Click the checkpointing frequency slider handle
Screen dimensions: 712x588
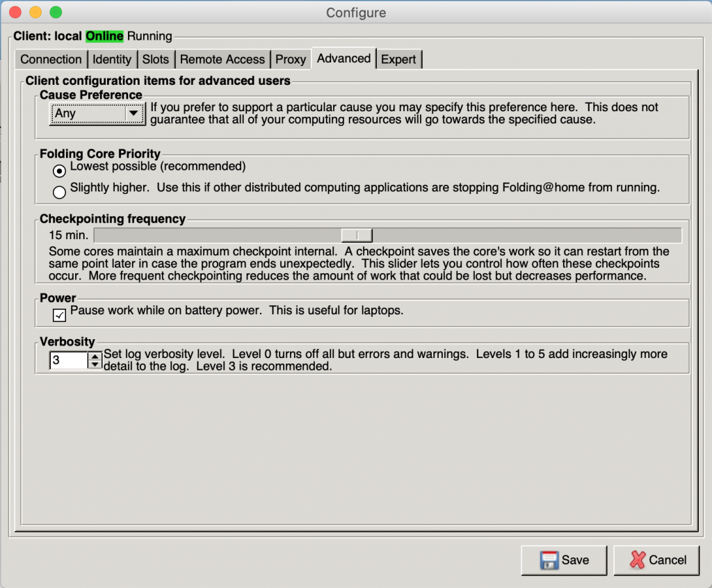[357, 235]
